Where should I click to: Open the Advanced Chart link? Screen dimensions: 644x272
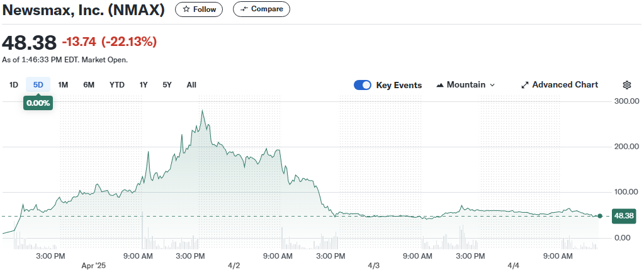[560, 85]
